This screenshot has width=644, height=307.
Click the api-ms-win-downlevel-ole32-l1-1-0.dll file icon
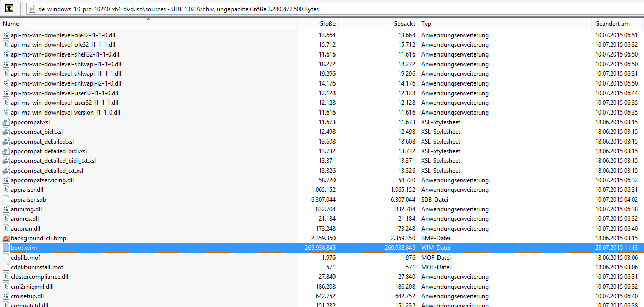click(x=6, y=35)
